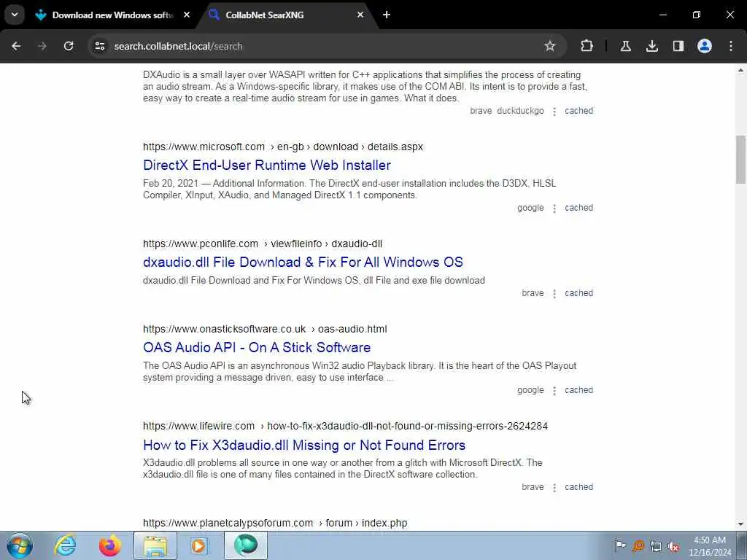Screen dimensions: 747x560
Task: Open cached version of X3daudio.dll result
Action: tap(578, 486)
